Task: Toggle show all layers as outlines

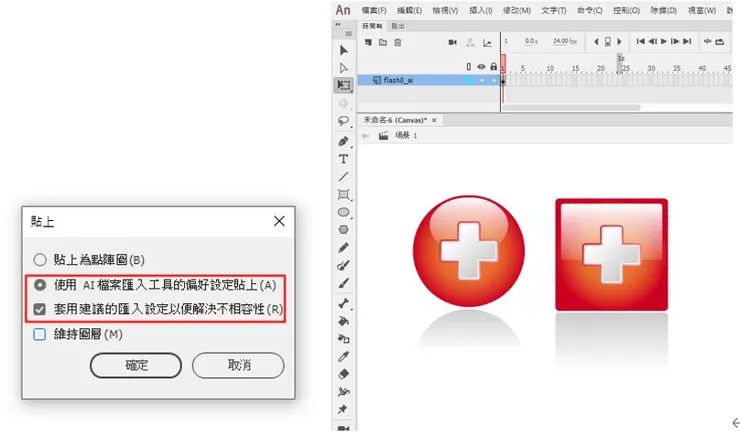Action: tap(469, 67)
